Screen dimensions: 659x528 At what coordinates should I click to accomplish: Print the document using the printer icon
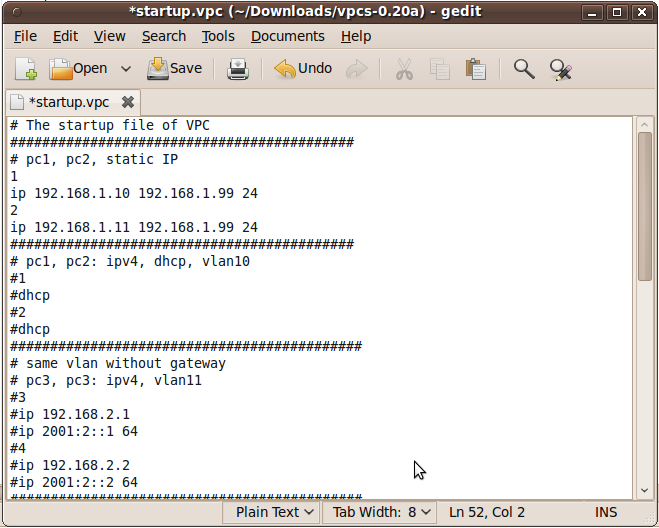[x=238, y=69]
